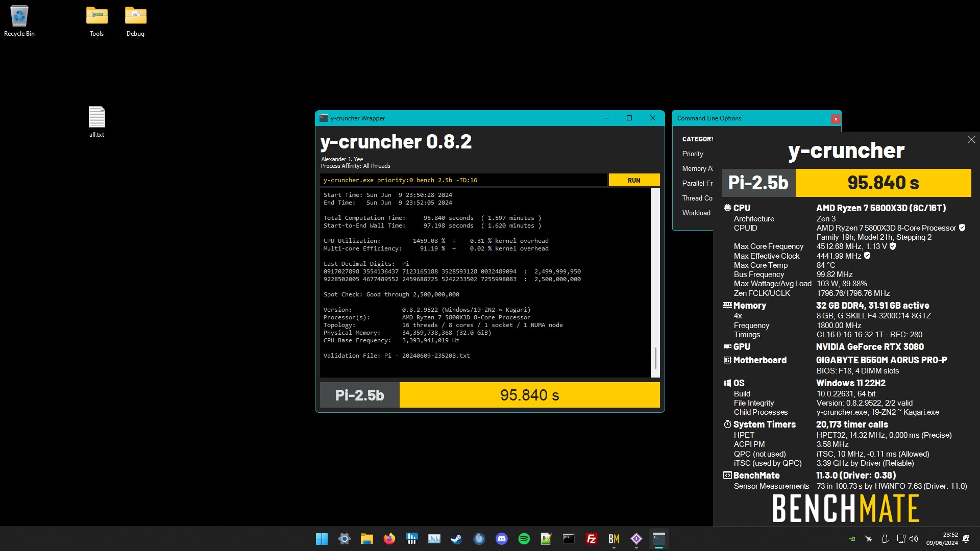Viewport: 980px width, 551px height.
Task: Open Steam from the taskbar
Action: (457, 539)
